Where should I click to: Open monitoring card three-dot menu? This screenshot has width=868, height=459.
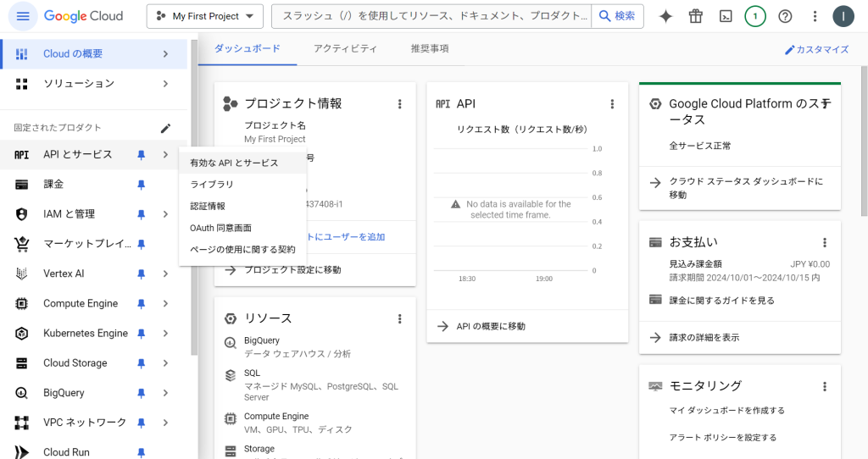pyautogui.click(x=825, y=386)
